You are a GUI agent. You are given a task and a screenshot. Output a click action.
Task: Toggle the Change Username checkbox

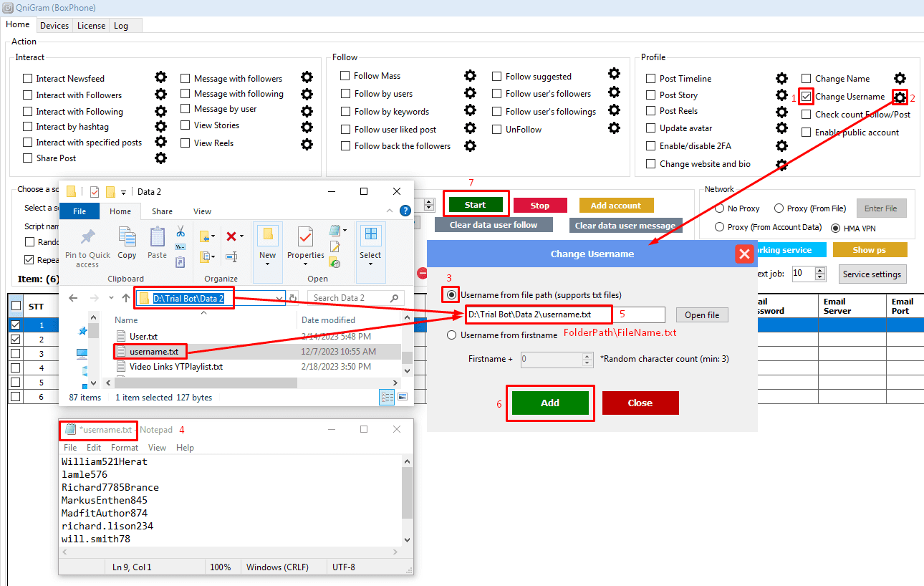tap(807, 97)
